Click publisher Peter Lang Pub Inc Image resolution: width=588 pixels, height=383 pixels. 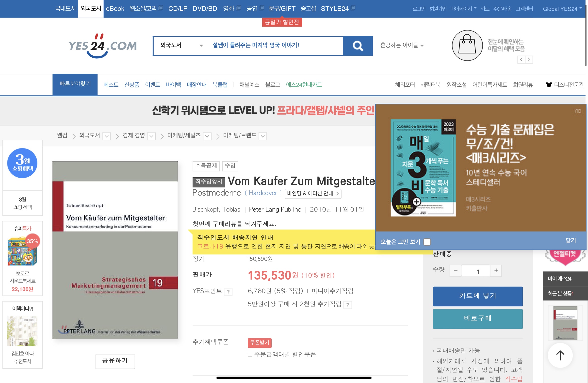pos(275,210)
